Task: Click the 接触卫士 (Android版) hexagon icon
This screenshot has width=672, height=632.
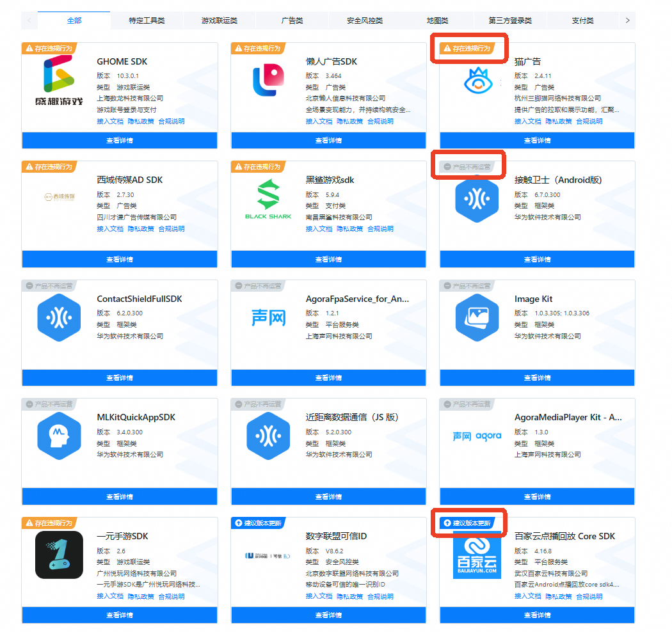Action: pyautogui.click(x=477, y=199)
